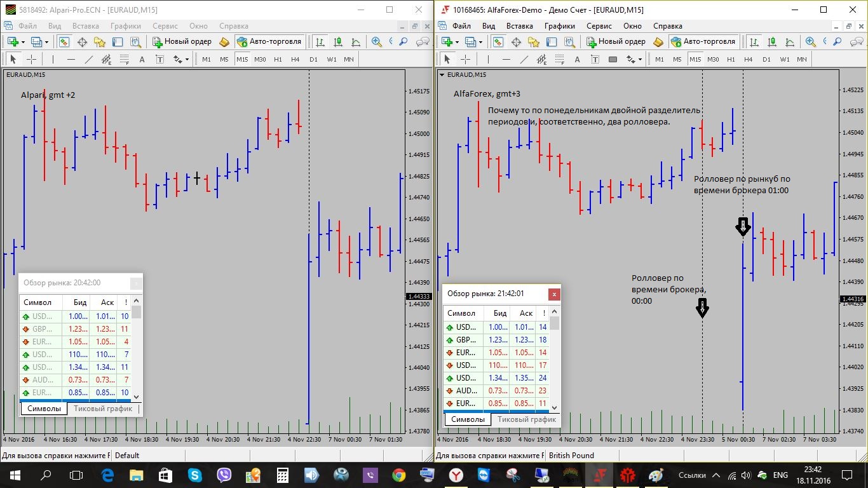868x488 pixels.
Task: Open Skype from the Windows taskbar
Action: tap(194, 475)
